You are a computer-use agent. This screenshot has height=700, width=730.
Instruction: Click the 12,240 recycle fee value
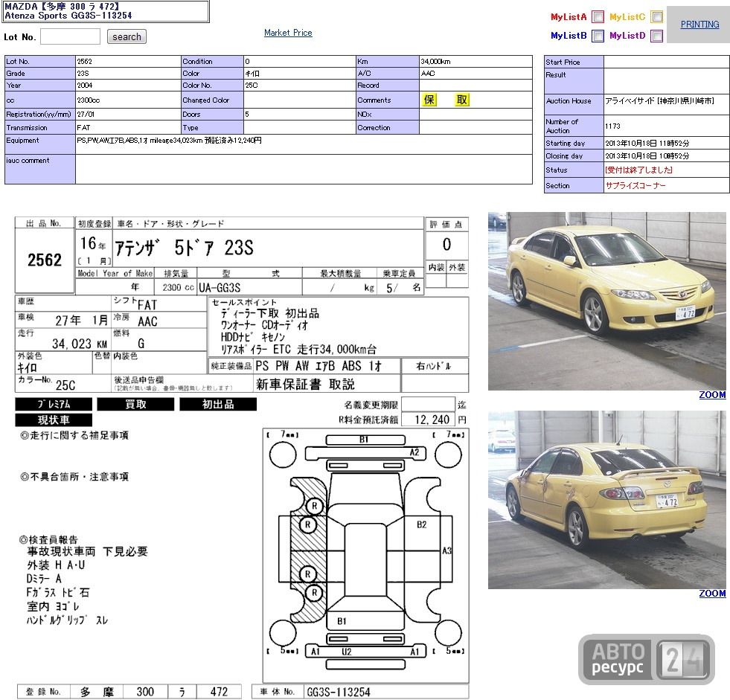pyautogui.click(x=432, y=420)
